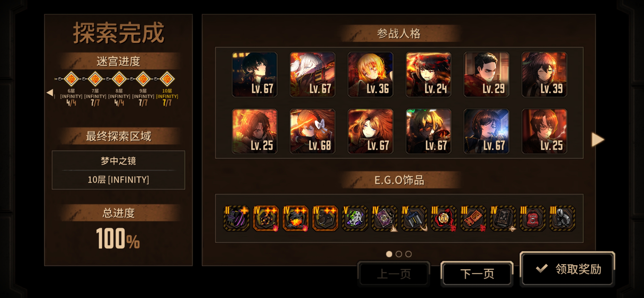Select the first page indicator dot
The image size is (644, 298).
[389, 254]
